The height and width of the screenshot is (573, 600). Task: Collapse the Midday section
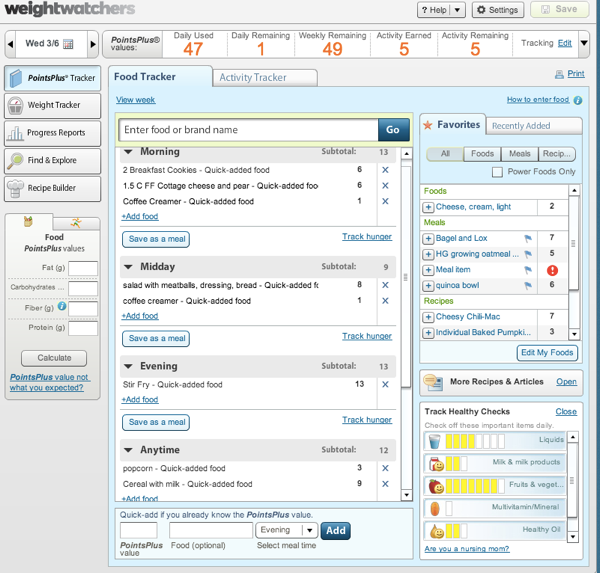pos(128,267)
